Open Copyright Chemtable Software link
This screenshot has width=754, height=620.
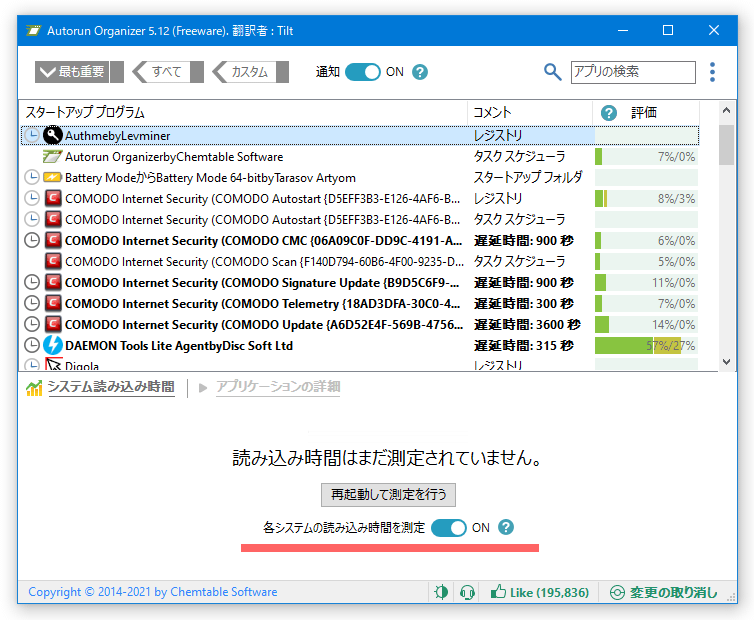pyautogui.click(x=152, y=592)
